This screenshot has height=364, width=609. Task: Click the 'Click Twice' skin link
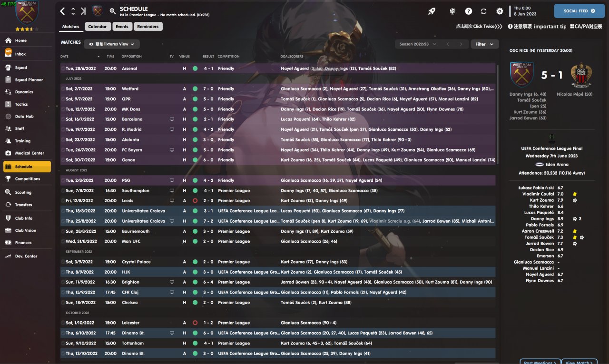[x=479, y=27]
